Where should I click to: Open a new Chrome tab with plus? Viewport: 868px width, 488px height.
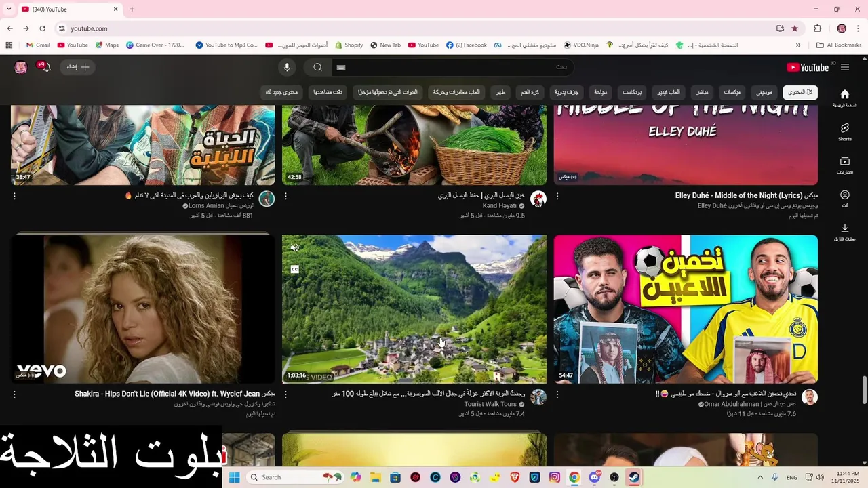pos(132,9)
